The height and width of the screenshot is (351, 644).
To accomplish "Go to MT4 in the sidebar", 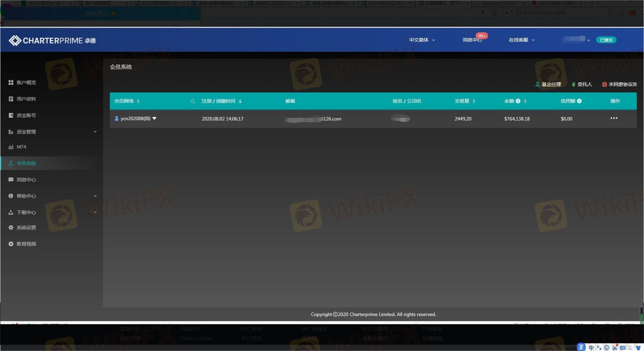I will click(21, 147).
